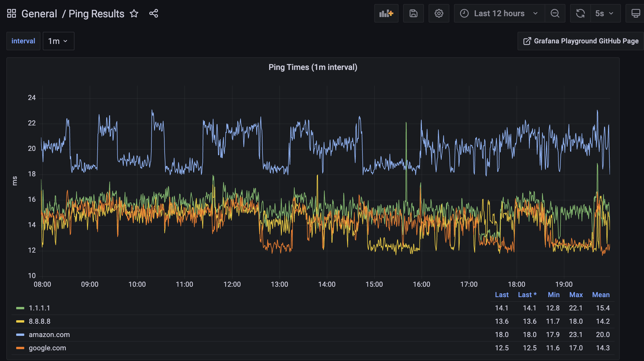Click the General folder breadcrumb
The width and height of the screenshot is (644, 361).
pyautogui.click(x=39, y=14)
